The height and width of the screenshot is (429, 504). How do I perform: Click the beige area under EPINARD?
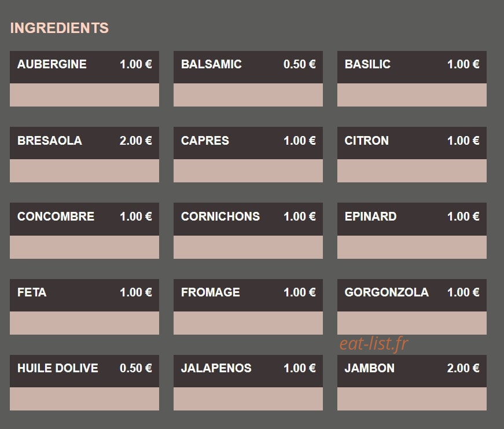(x=412, y=247)
